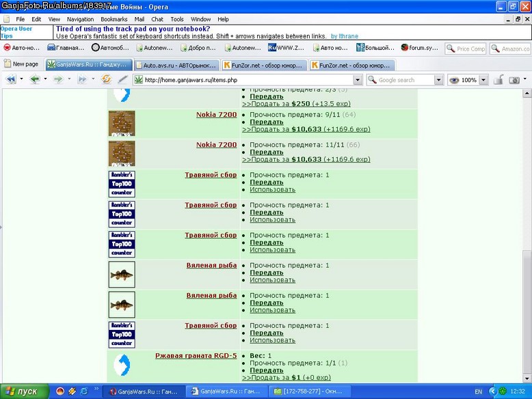Expand the Google search engine dropdown
Viewport: 532px width, 399px height.
pyautogui.click(x=438, y=80)
